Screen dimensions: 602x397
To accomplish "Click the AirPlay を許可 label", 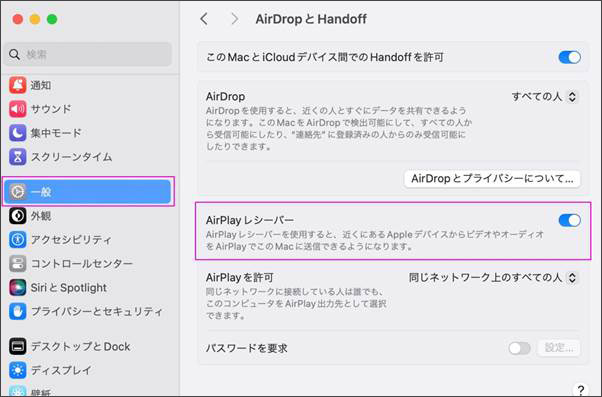I will point(240,278).
